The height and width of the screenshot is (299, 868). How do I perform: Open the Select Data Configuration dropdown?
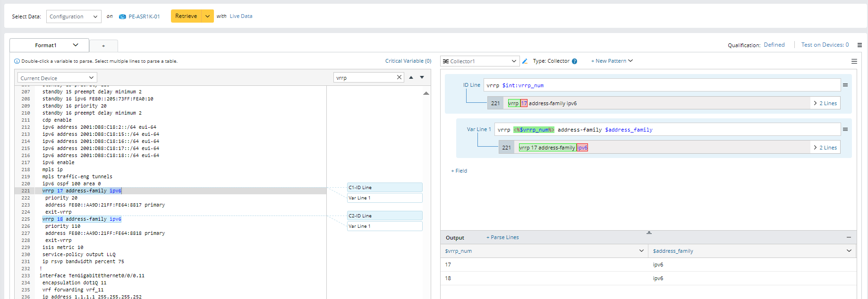(74, 17)
